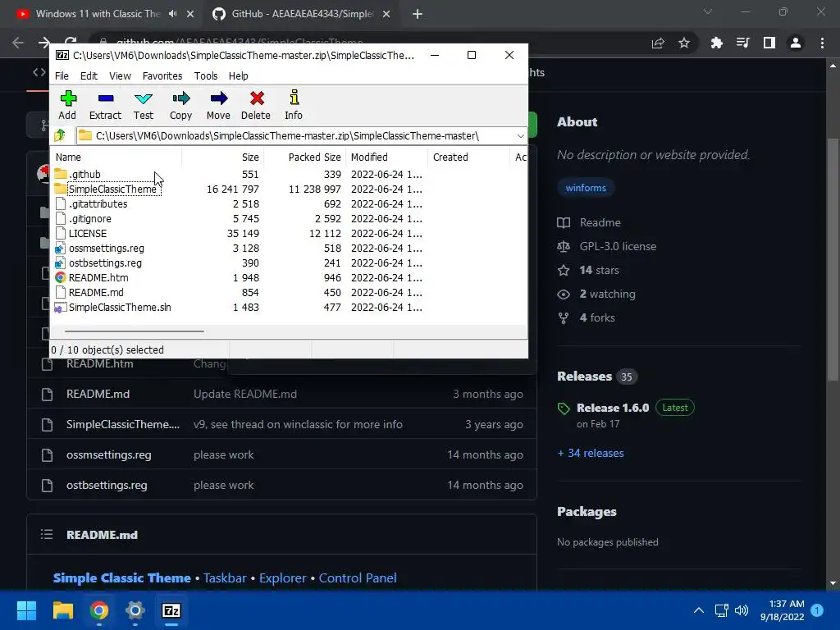The width and height of the screenshot is (840, 630).
Task: Click the winforms topic tag on GitHub
Action: click(x=586, y=188)
